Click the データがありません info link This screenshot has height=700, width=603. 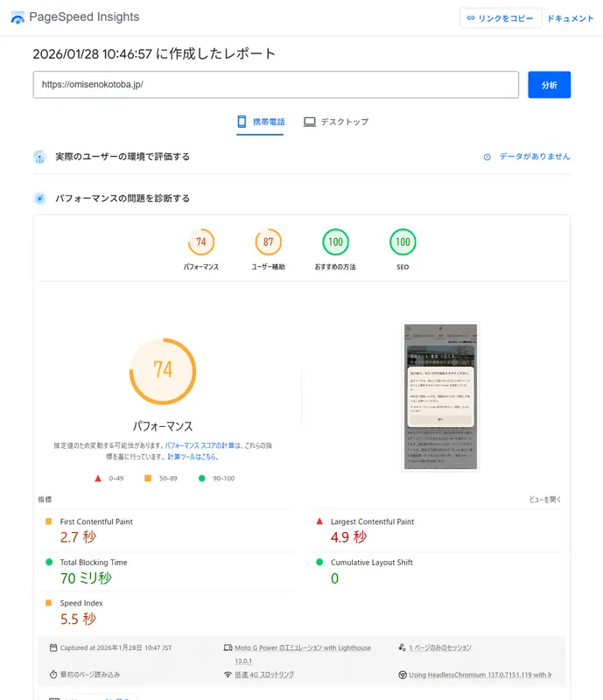click(535, 157)
